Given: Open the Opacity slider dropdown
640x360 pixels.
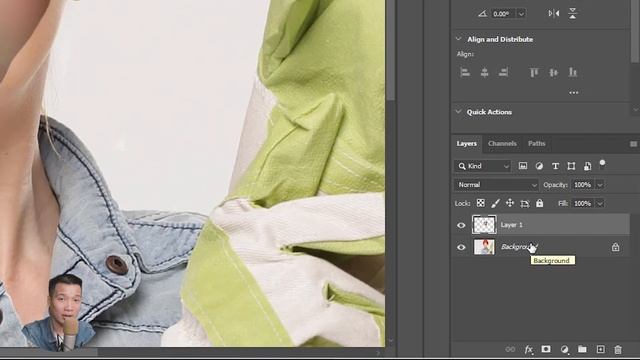Looking at the screenshot, I should [600, 185].
